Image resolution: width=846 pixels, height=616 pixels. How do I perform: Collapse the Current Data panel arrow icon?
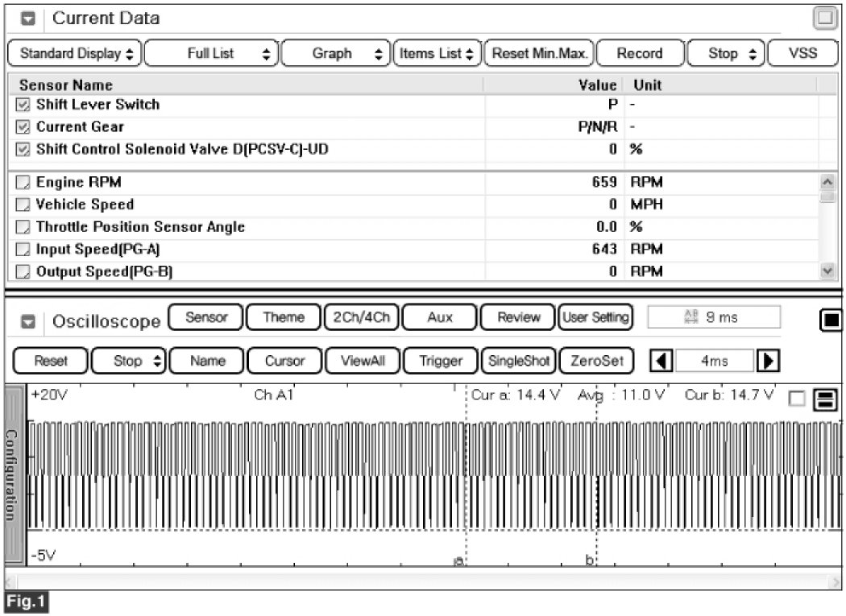pos(27,19)
